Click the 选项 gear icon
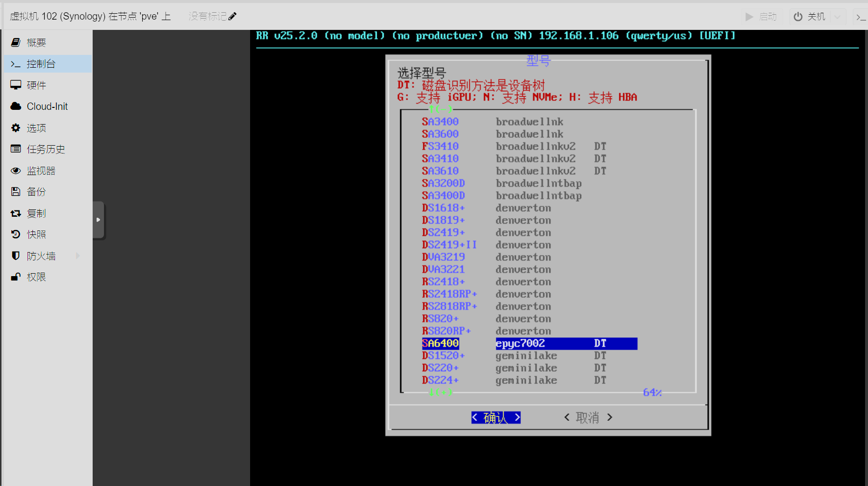This screenshot has height=486, width=868. pos(16,128)
